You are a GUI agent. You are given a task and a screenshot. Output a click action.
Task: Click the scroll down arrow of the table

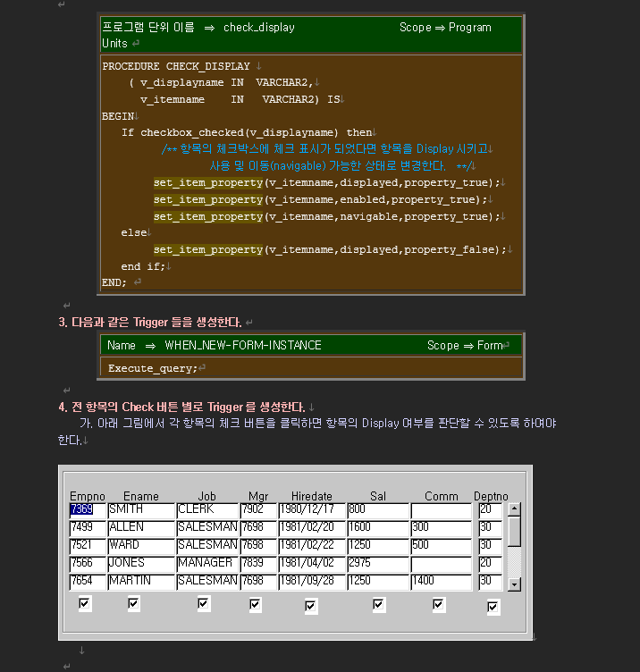pyautogui.click(x=514, y=584)
